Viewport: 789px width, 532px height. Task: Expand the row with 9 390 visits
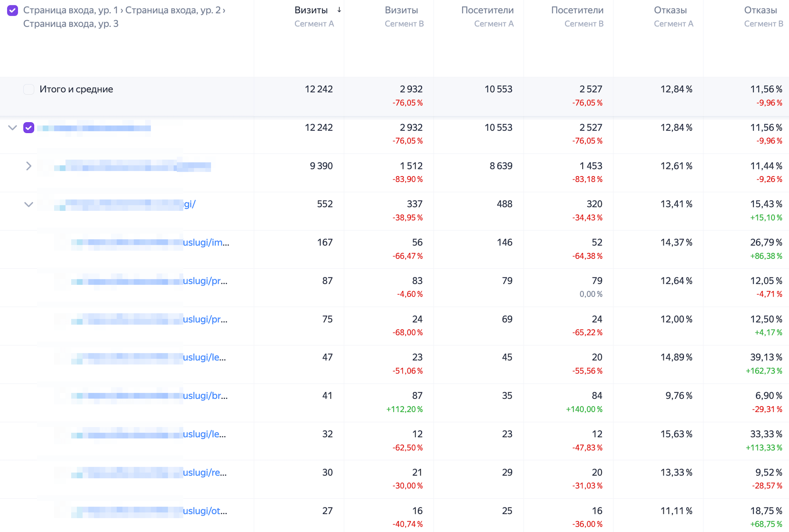click(x=29, y=166)
